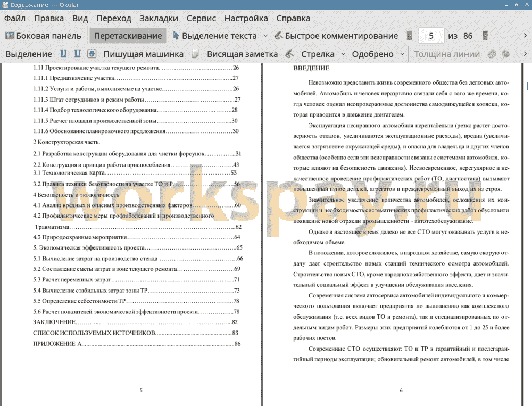The width and height of the screenshot is (532, 406).
Task: Choose the Висящая заметка pop-up note tool
Action: [x=242, y=54]
